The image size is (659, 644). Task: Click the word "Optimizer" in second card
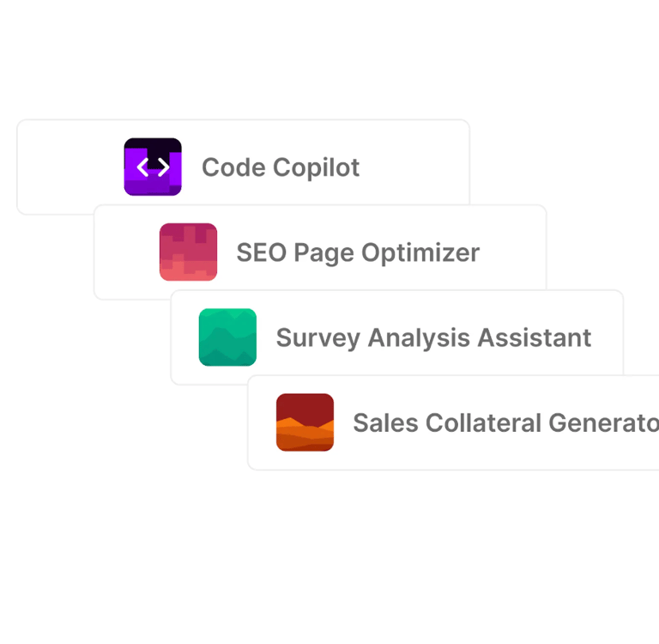click(420, 252)
